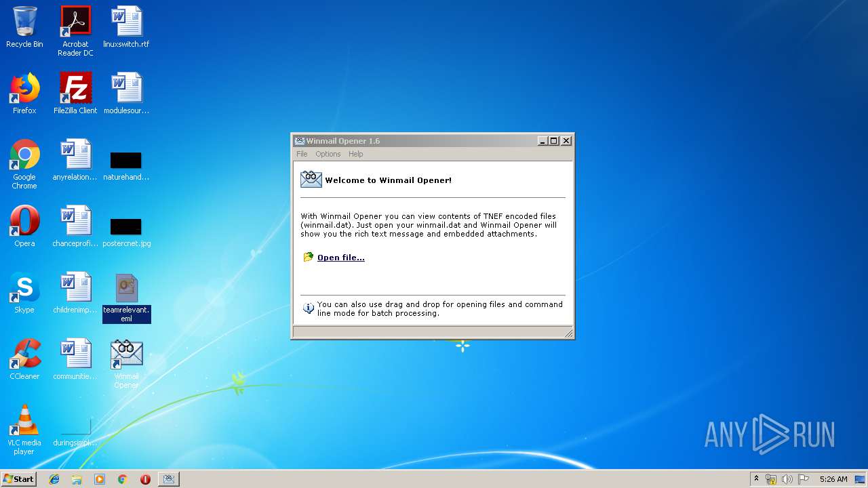
Task: Select communitie... Word document
Action: pyautogui.click(x=75, y=359)
